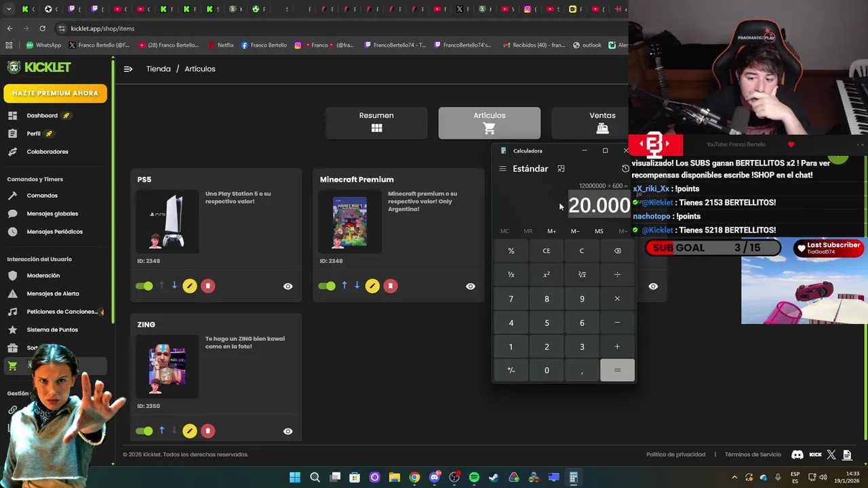
Task: Open Comandos in the sidebar
Action: (42, 195)
